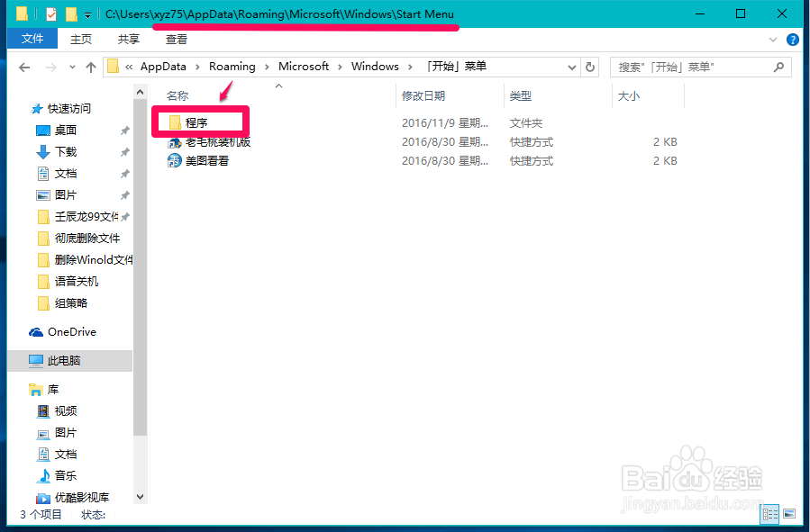Open the recent locations dropdown

point(74,66)
